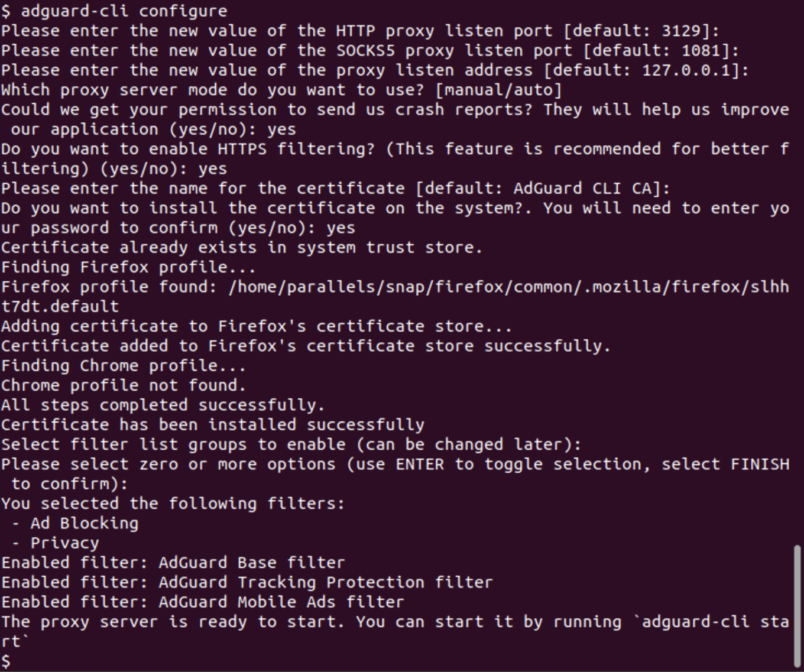The image size is (804, 672).
Task: Click the 'Privacy' selected filter entry
Action: [64, 543]
